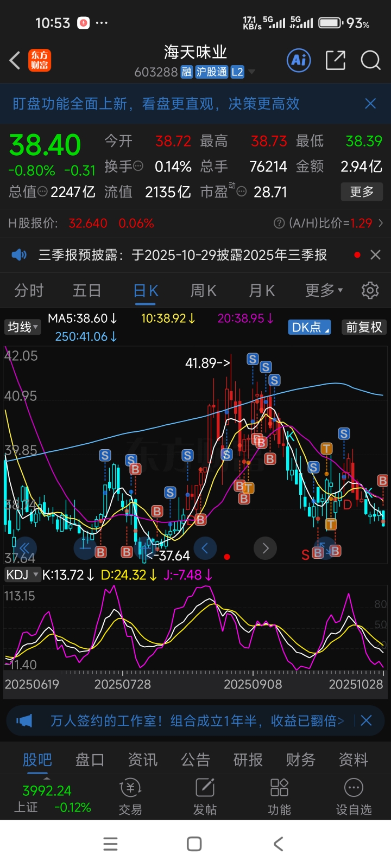The width and height of the screenshot is (391, 868).
Task: Tap the speaker announcement icon
Action: (x=19, y=254)
